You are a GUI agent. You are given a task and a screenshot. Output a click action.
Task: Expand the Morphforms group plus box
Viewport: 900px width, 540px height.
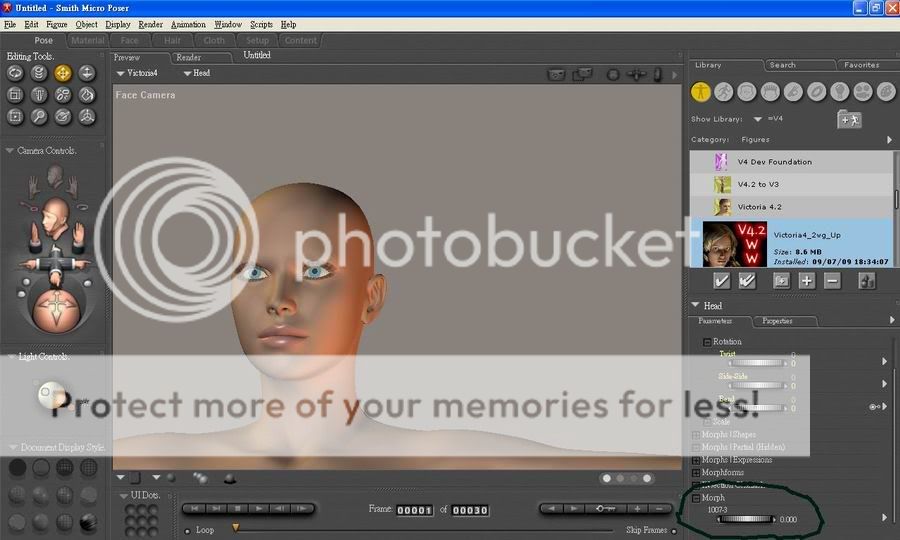[696, 472]
